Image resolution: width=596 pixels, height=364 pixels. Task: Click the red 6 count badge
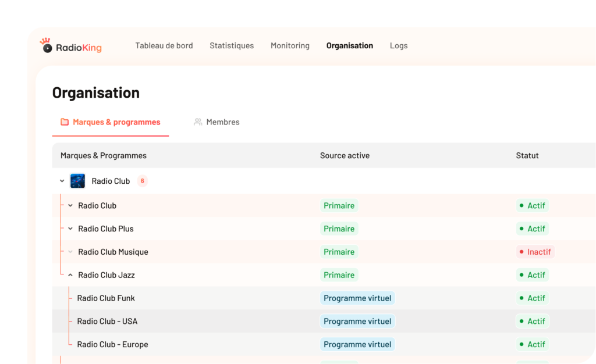click(x=143, y=181)
